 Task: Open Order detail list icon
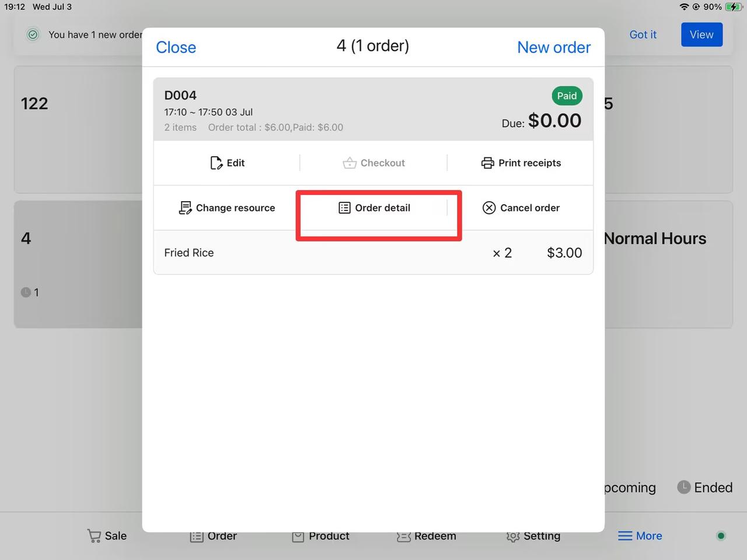(344, 208)
